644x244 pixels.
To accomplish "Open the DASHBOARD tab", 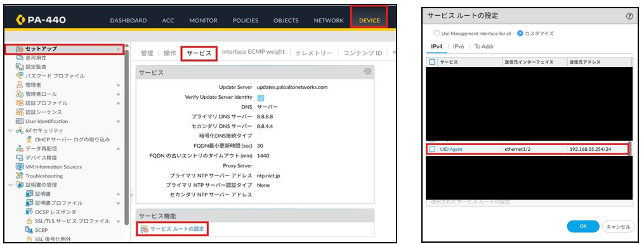I will tap(128, 20).
